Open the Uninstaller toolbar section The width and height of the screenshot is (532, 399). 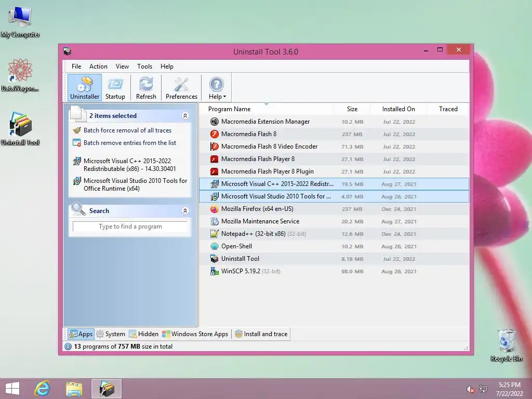pyautogui.click(x=85, y=87)
